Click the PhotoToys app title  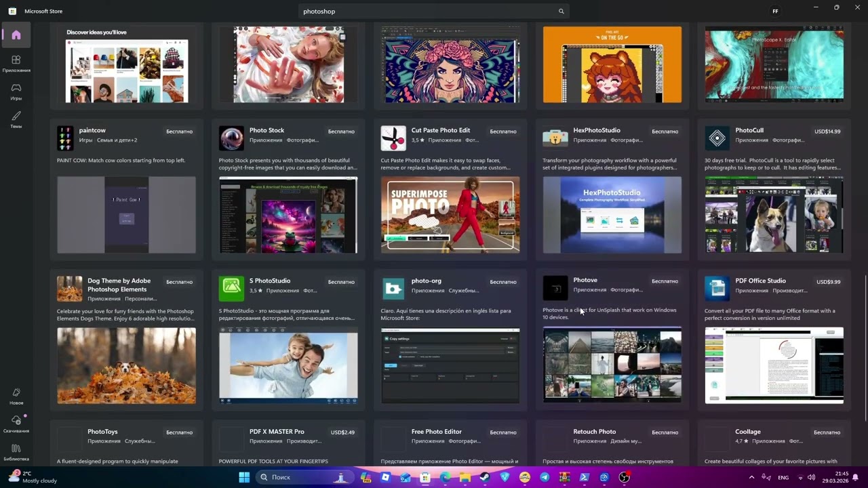pyautogui.click(x=102, y=432)
